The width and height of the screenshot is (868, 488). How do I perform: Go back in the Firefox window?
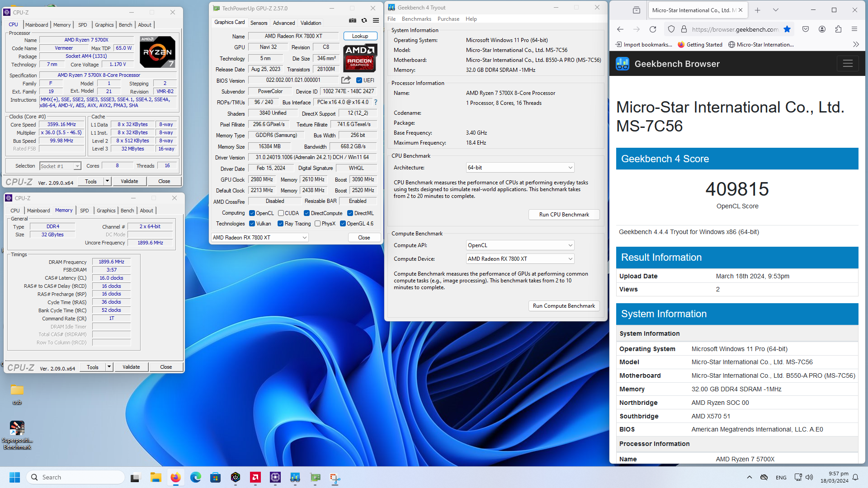coord(620,29)
